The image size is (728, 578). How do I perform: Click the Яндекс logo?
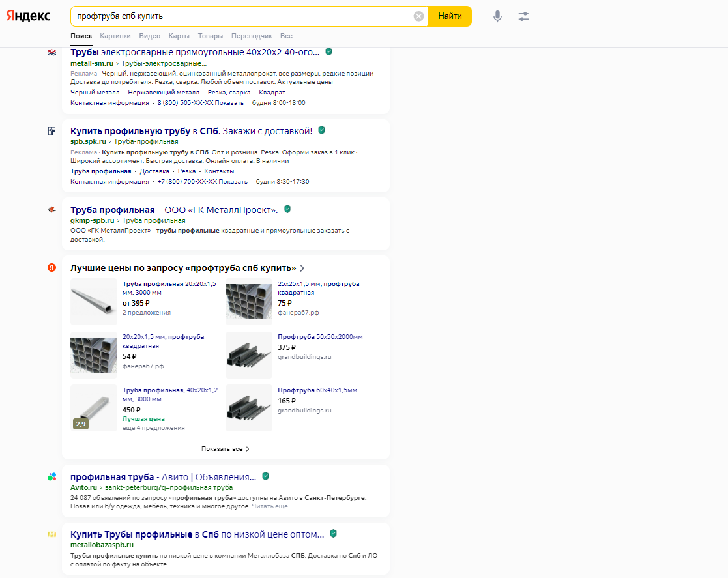coord(28,16)
